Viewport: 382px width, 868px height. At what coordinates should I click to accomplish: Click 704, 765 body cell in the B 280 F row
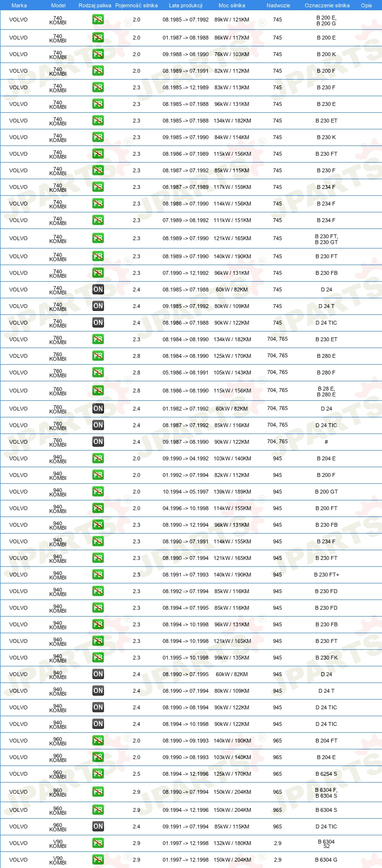277,372
